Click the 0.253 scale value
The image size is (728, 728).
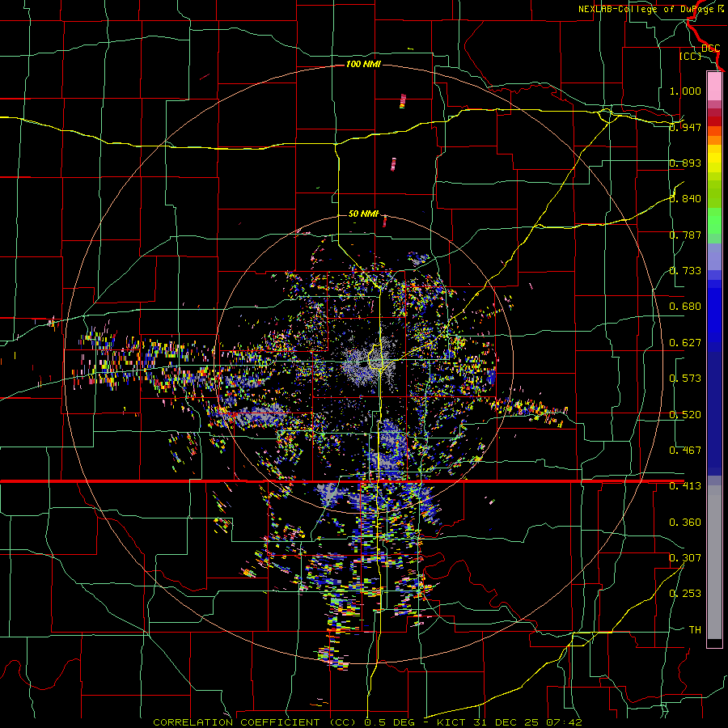point(685,594)
